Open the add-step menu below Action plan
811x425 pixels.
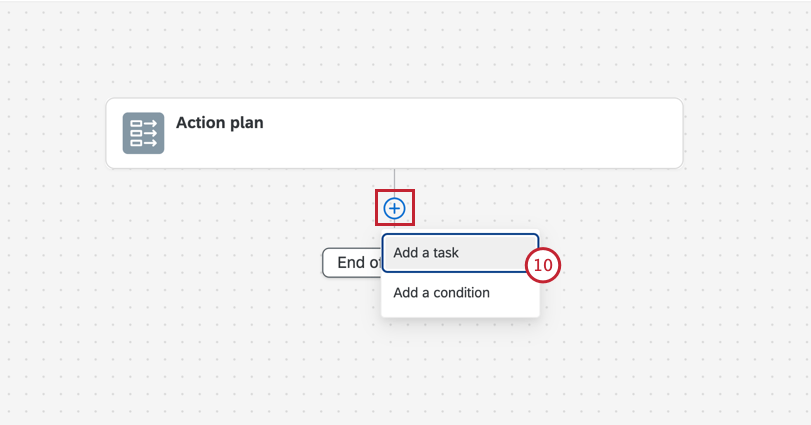pos(395,208)
